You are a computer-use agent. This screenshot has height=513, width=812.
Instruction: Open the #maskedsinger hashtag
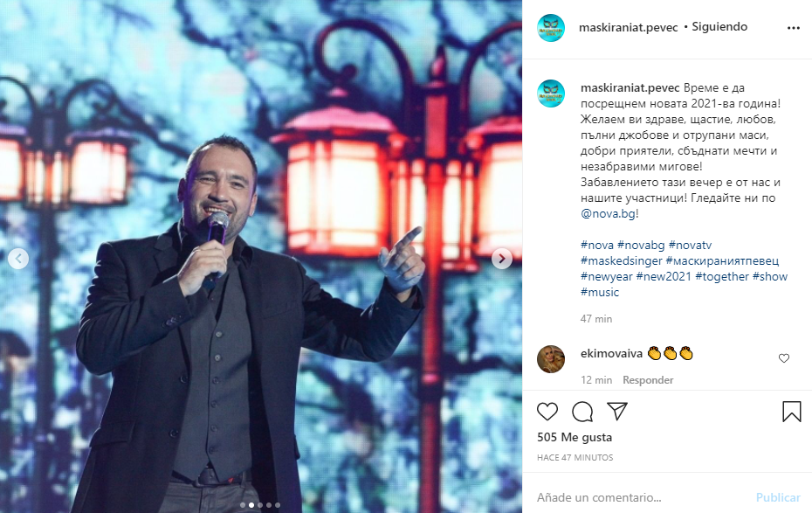(622, 260)
